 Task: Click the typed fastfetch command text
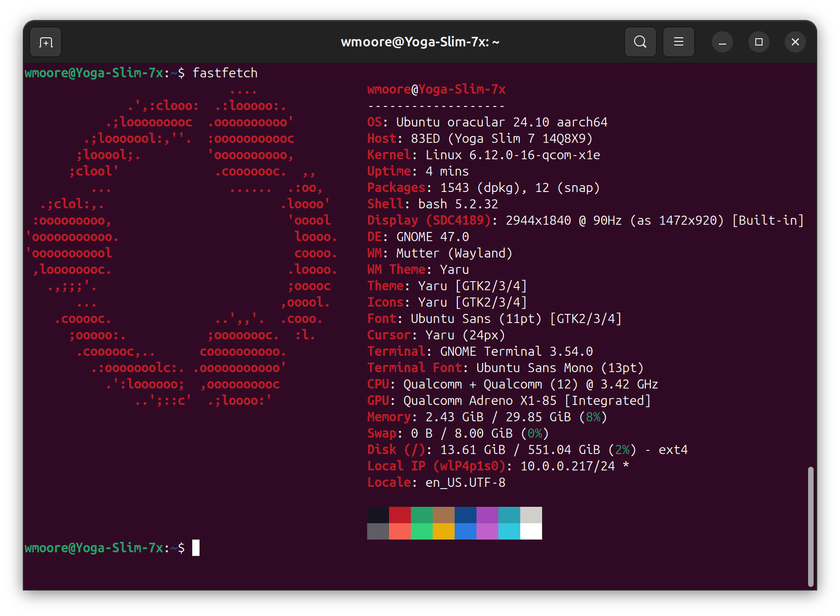[225, 73]
